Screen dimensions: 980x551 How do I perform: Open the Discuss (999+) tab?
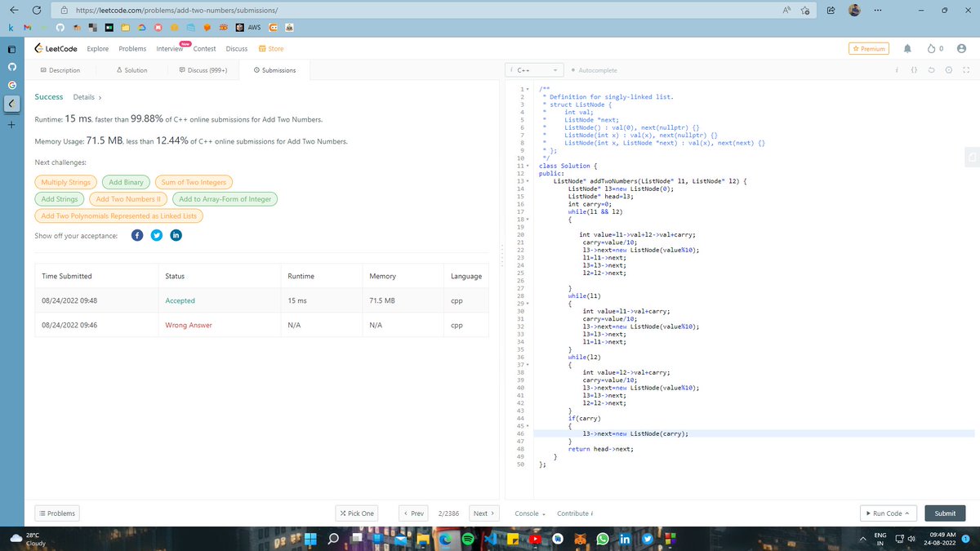point(203,70)
